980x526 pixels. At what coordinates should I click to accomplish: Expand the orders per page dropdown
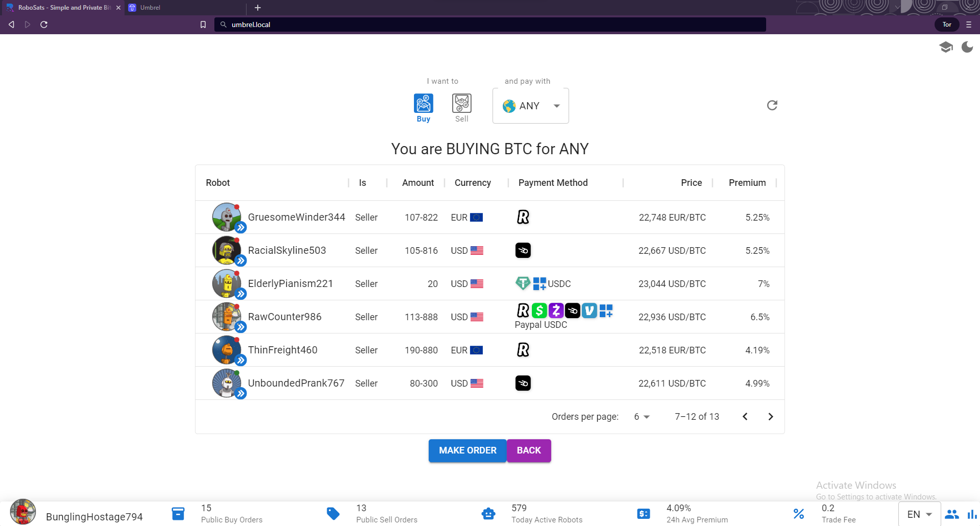642,417
